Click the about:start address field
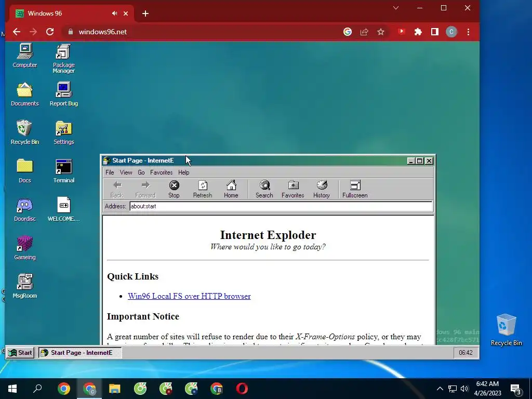Screen dimensions: 532x399 281,206
